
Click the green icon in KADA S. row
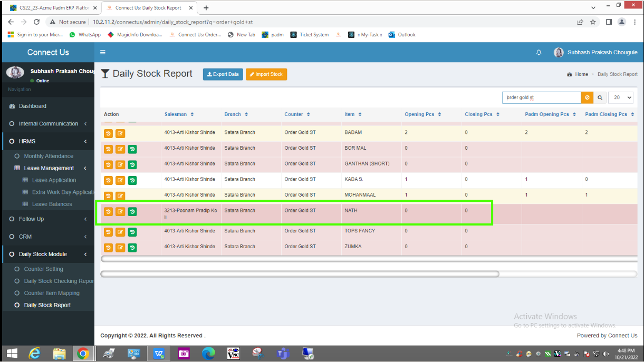pyautogui.click(x=132, y=181)
